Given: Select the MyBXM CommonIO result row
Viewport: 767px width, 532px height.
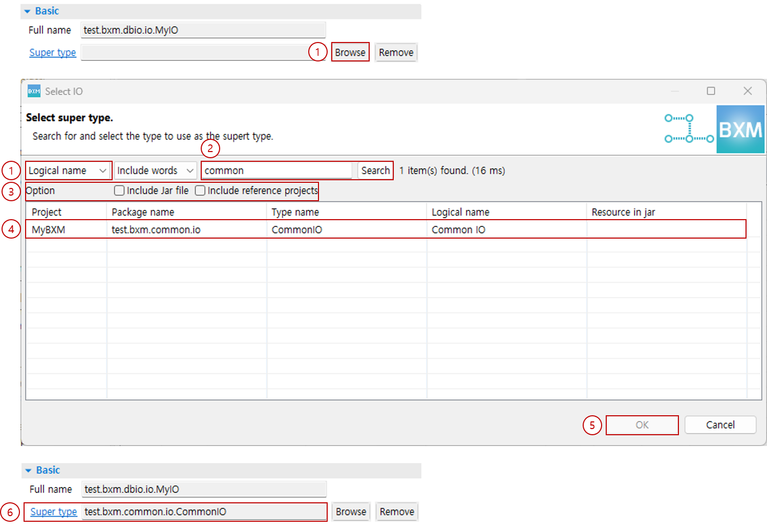Looking at the screenshot, I should click(296, 229).
